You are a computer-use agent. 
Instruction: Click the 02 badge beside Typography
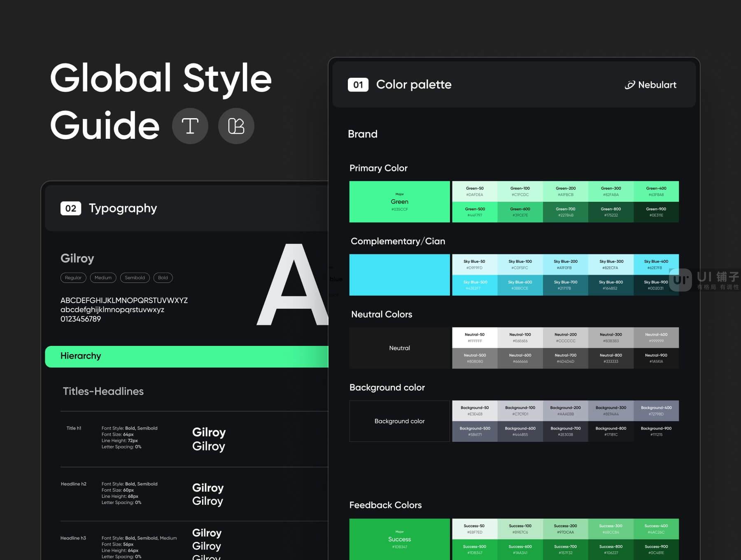71,208
